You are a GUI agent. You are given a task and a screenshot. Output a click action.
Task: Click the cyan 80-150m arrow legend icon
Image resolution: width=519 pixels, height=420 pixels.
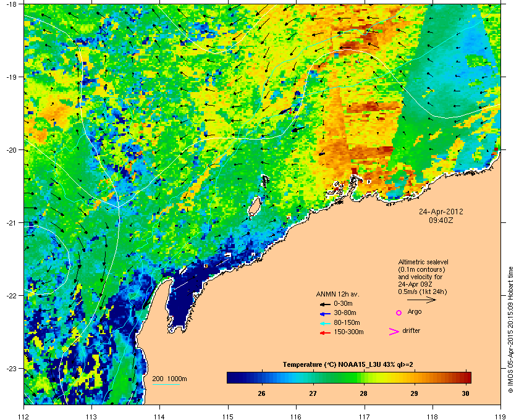[x=325, y=323]
